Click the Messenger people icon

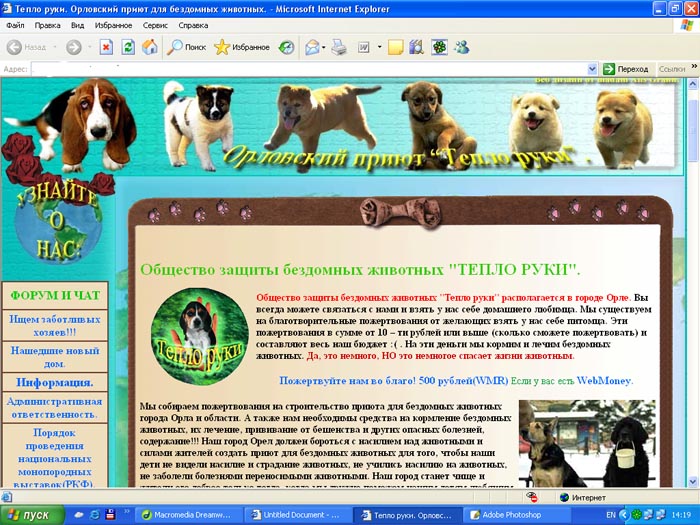click(x=462, y=47)
